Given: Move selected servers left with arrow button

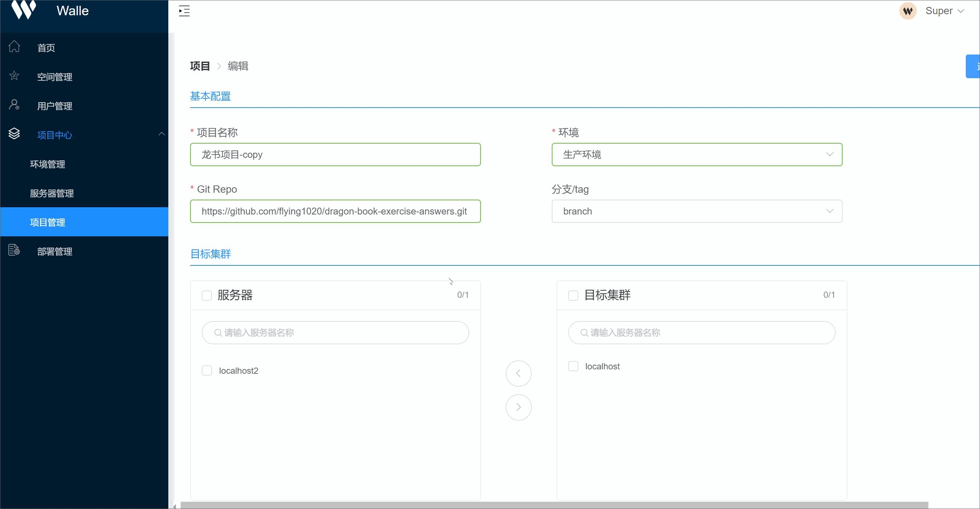Looking at the screenshot, I should pos(518,374).
